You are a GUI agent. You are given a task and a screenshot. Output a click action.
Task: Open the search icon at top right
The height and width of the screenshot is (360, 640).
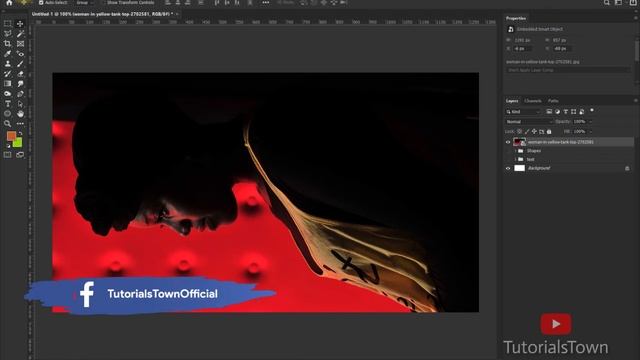607,2
